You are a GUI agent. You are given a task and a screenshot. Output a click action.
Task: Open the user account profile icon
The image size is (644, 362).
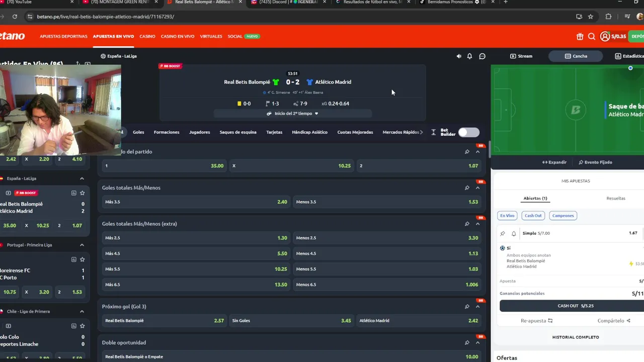click(x=605, y=36)
